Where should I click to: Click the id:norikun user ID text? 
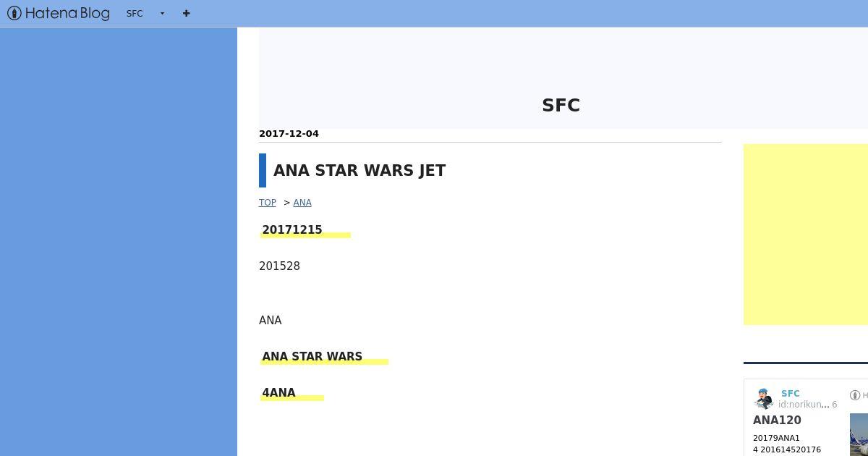(804, 405)
